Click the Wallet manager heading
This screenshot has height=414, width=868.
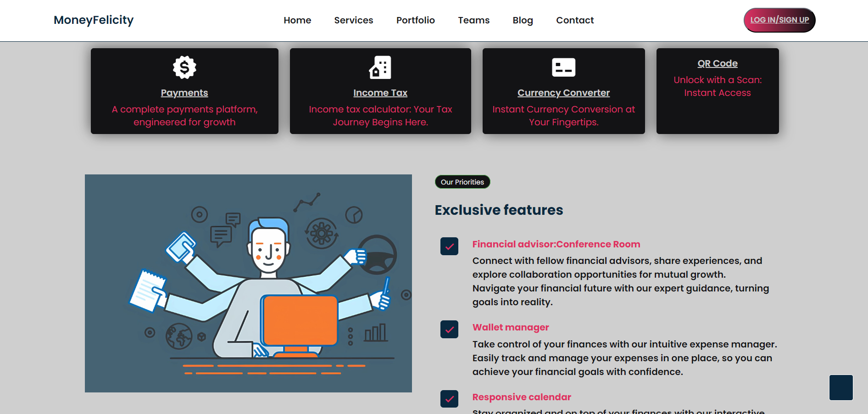click(x=511, y=327)
